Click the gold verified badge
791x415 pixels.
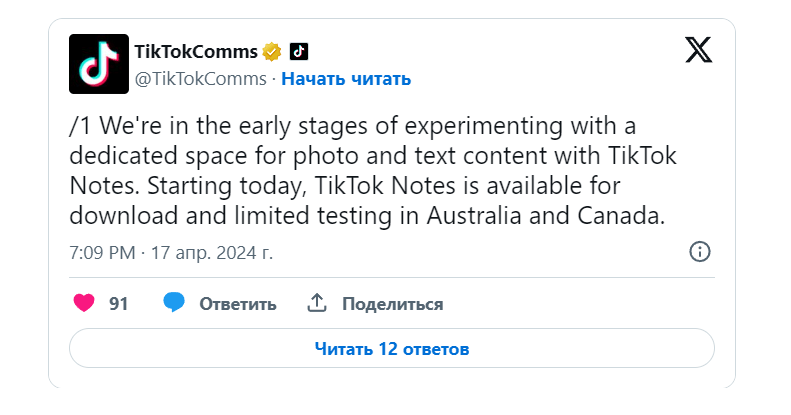(271, 52)
